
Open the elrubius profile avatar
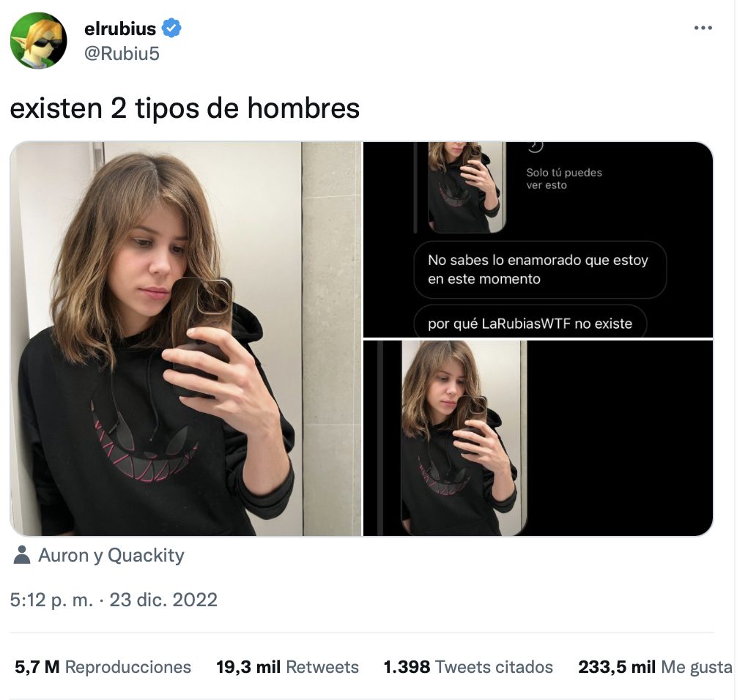38,41
